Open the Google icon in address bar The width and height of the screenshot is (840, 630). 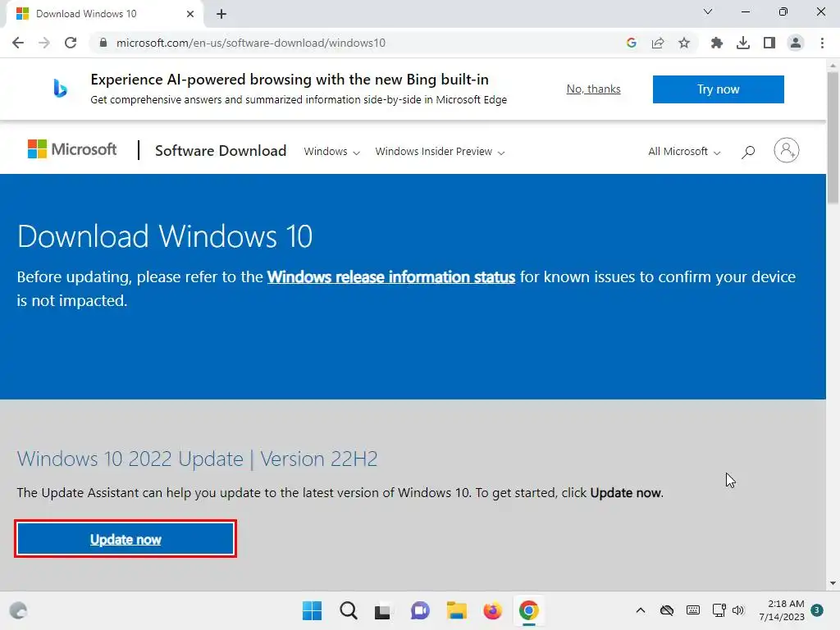click(x=631, y=43)
